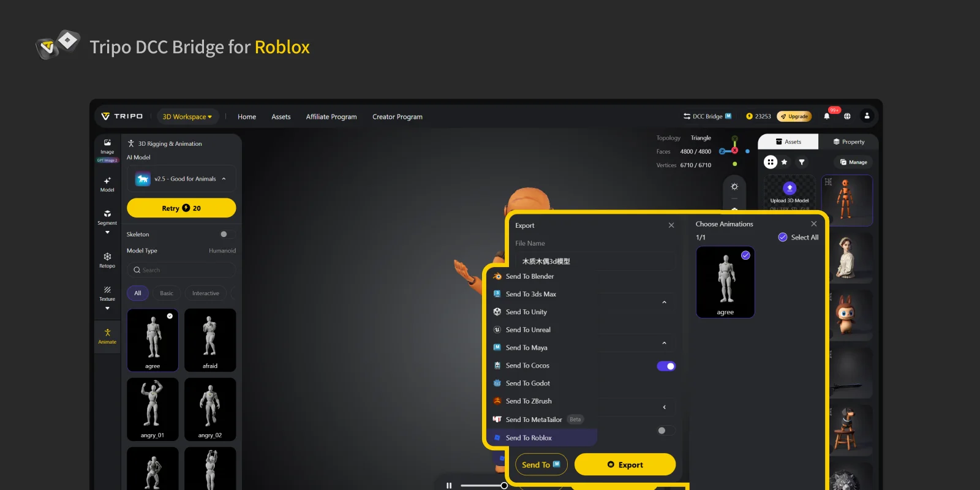Toggle Select All animations checkbox
Image resolution: width=980 pixels, height=490 pixels.
coord(783,237)
